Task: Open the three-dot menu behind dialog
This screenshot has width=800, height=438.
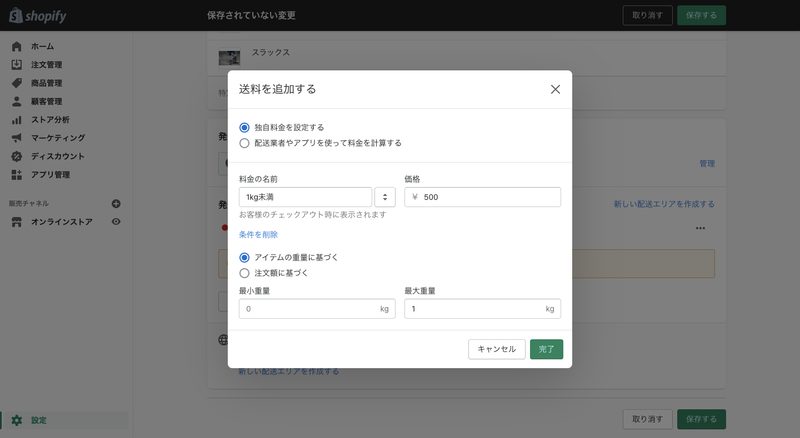Action: pos(700,228)
